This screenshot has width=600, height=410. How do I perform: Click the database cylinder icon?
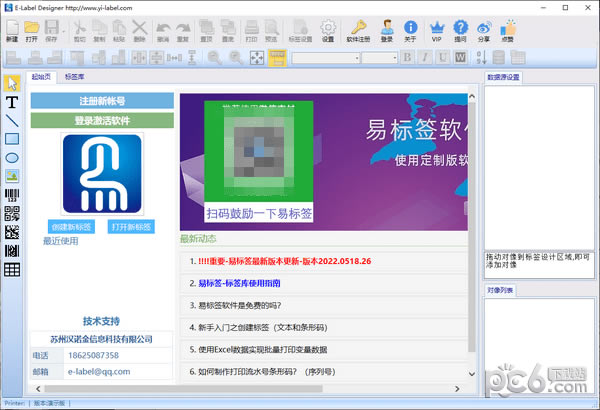pyautogui.click(x=499, y=58)
